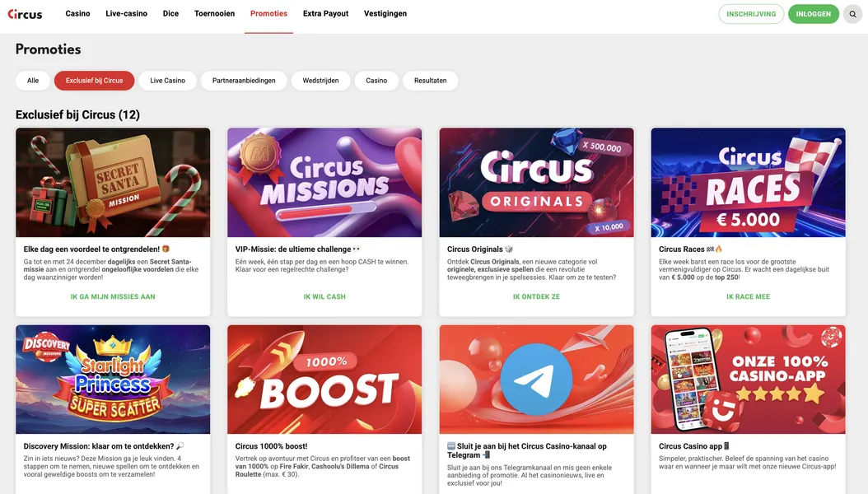Go to Vestigingen
The image size is (868, 494).
point(385,13)
